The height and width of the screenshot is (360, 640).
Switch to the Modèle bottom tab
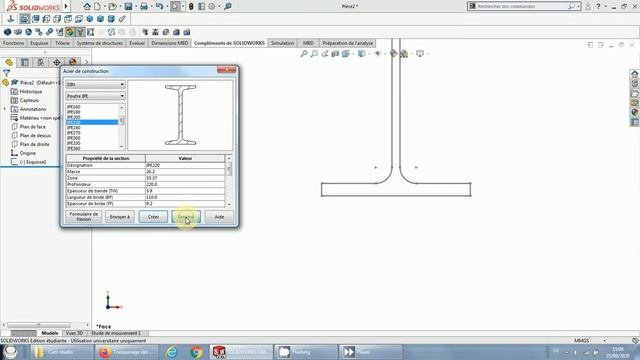click(x=50, y=333)
